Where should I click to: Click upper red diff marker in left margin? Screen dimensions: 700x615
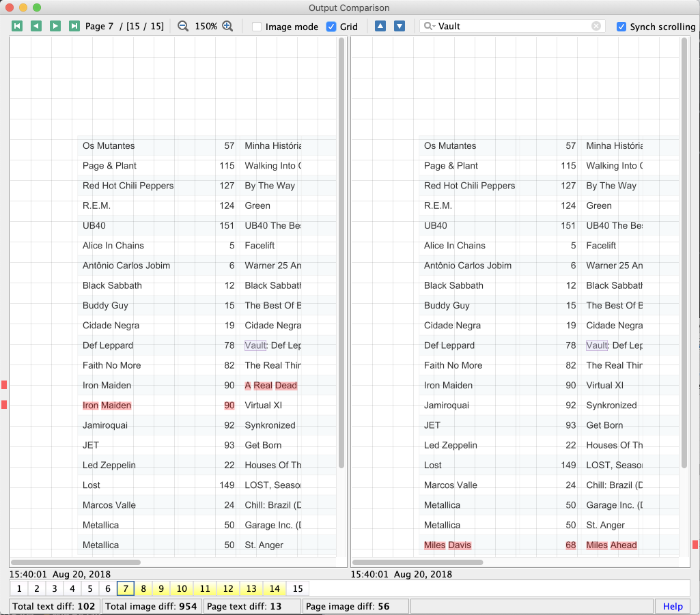[4, 385]
